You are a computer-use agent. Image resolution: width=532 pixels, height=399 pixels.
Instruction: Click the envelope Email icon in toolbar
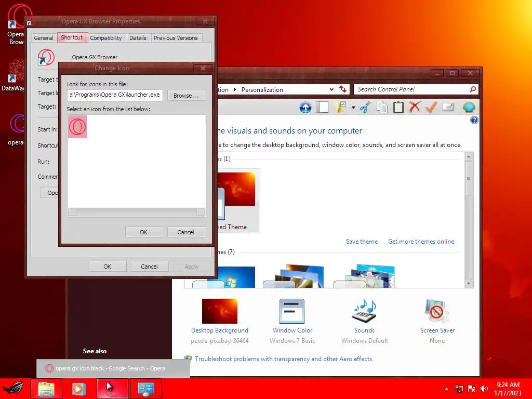pyautogui.click(x=448, y=107)
